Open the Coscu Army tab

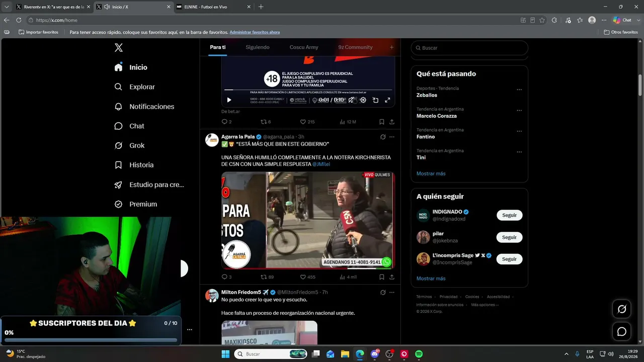[x=304, y=47]
